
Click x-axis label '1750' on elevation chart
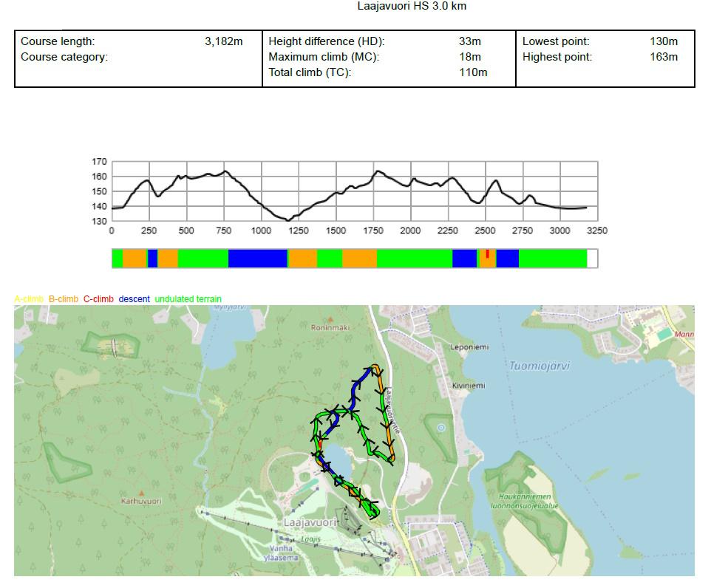point(373,230)
